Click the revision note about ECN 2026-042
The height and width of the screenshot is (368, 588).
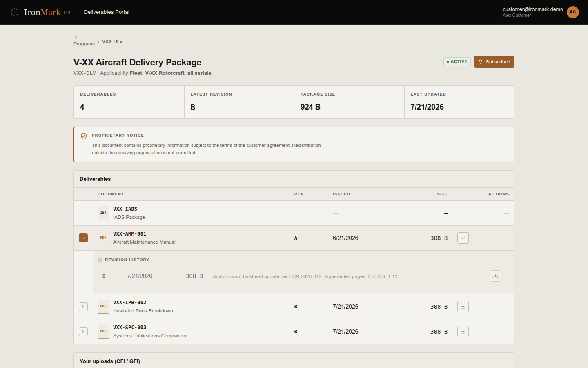coord(305,276)
